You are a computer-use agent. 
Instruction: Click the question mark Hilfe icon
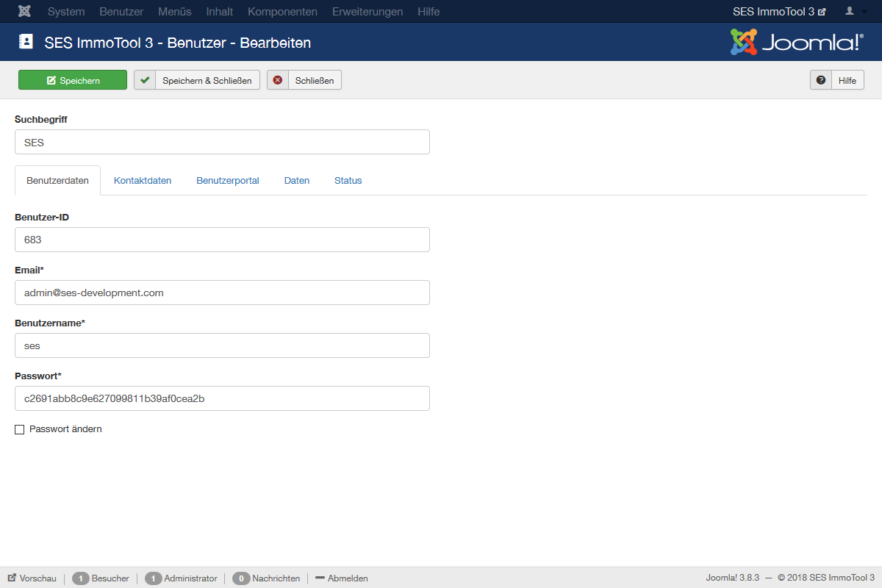[x=821, y=80]
